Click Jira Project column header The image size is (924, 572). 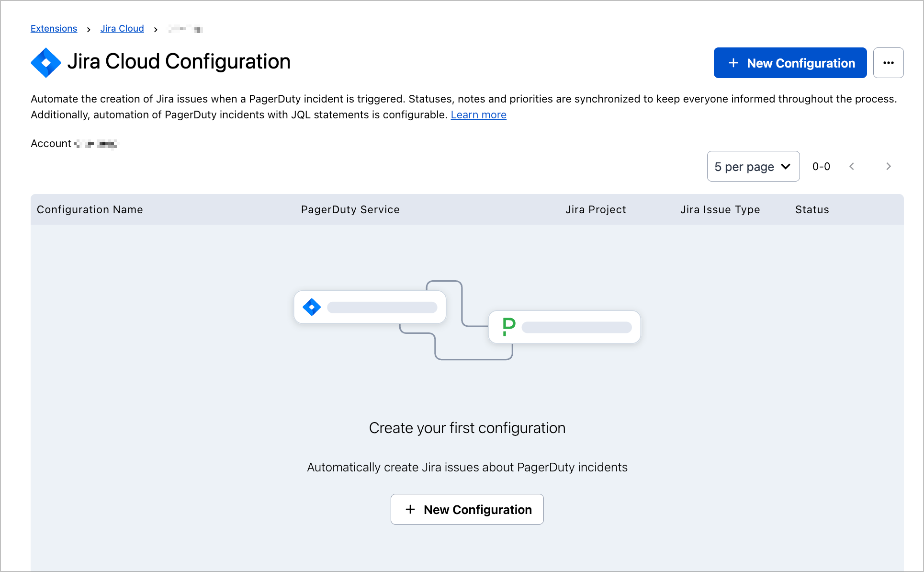click(x=596, y=209)
